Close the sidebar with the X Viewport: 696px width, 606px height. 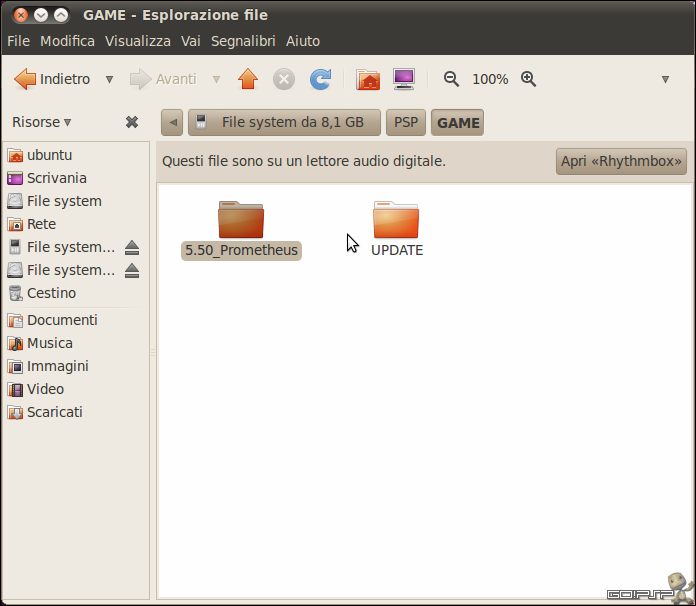pos(132,122)
